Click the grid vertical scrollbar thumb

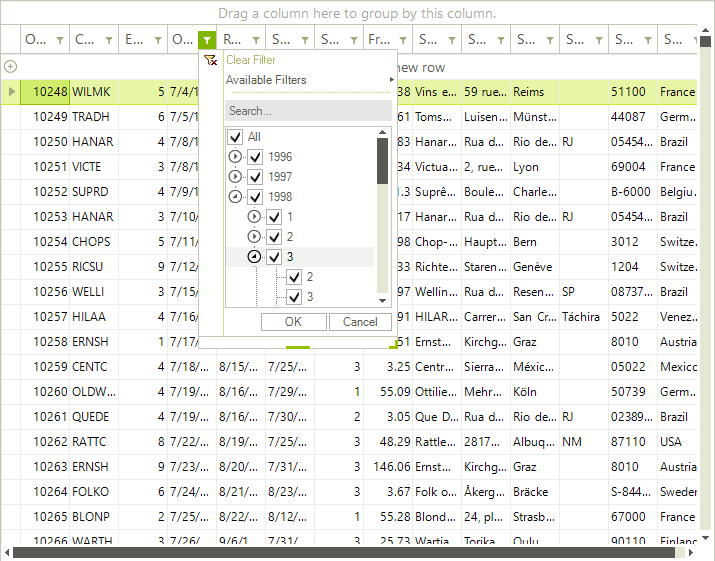705,42
